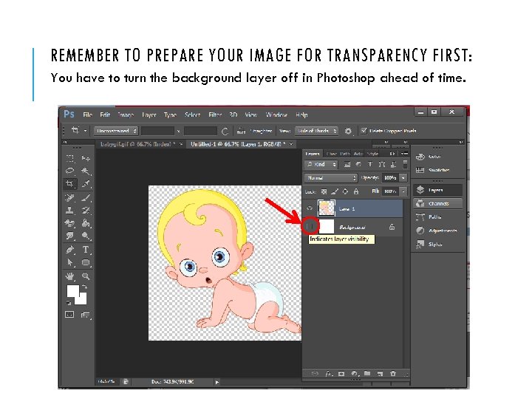This screenshot has height=399, width=532.
Task: Select the Magic Wand tool
Action: [86, 171]
